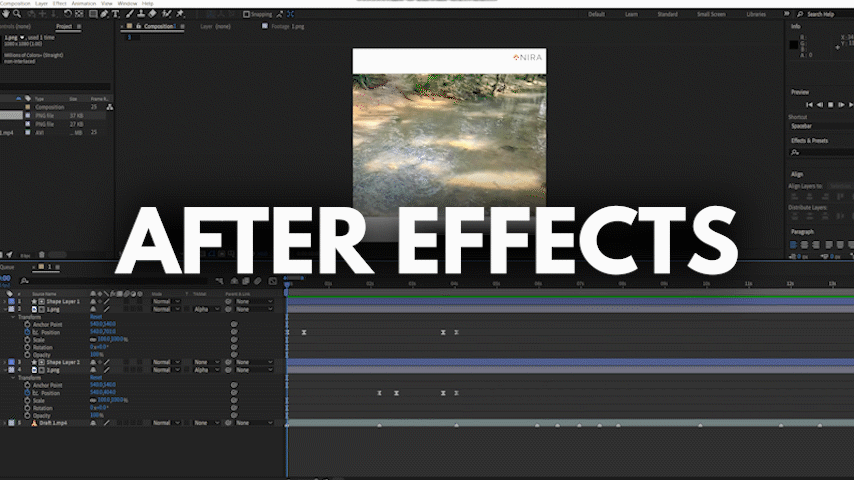The width and height of the screenshot is (854, 480).
Task: Toggle shy switch on Shape Layer 1
Action: [93, 301]
